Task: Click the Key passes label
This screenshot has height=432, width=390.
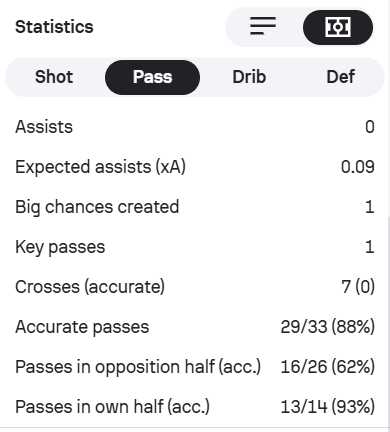Action: coord(60,247)
